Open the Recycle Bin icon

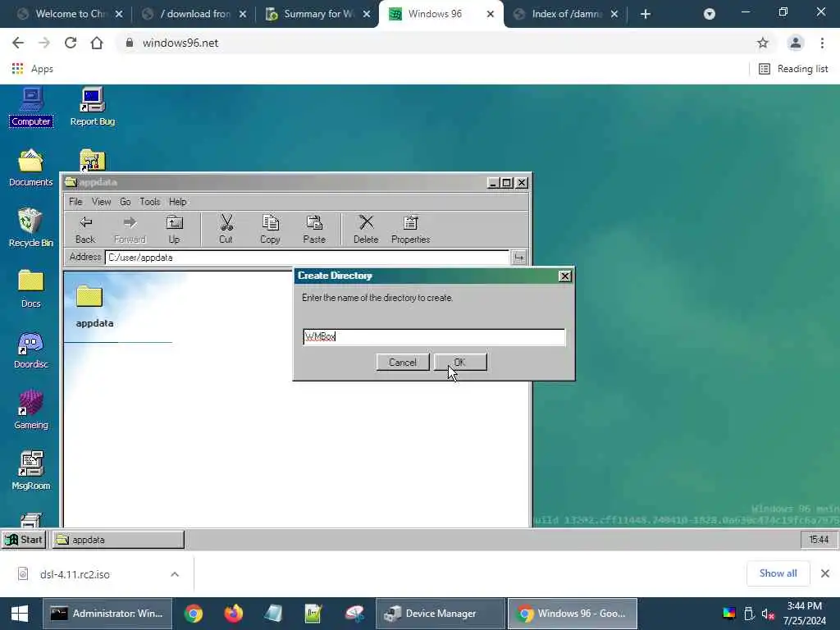pyautogui.click(x=31, y=228)
